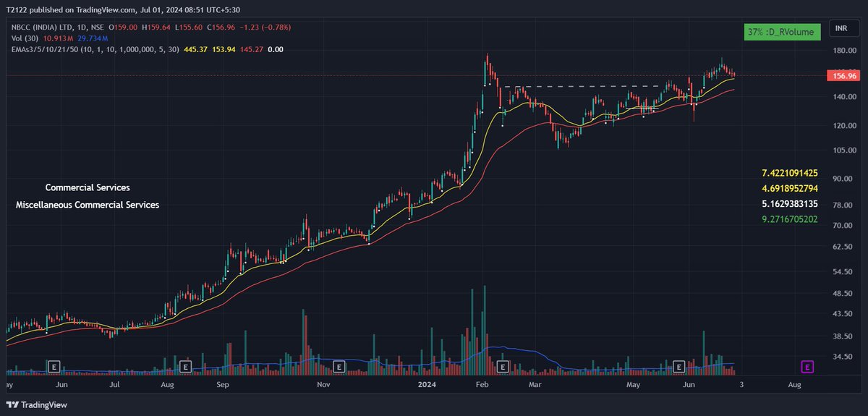
Task: Click the earnings E marker near November 2023
Action: (x=341, y=367)
